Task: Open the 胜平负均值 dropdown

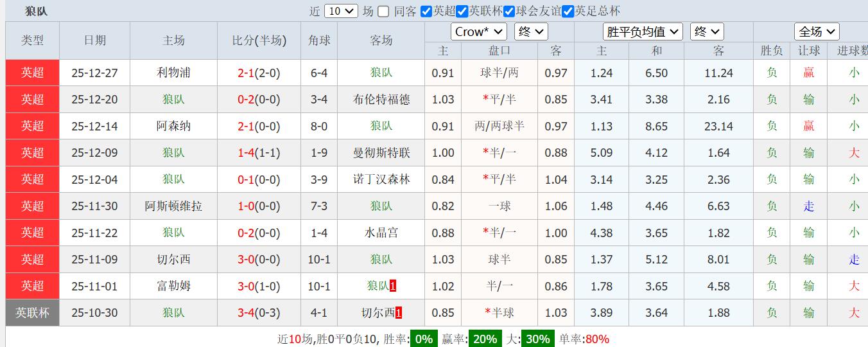Action: [x=643, y=31]
